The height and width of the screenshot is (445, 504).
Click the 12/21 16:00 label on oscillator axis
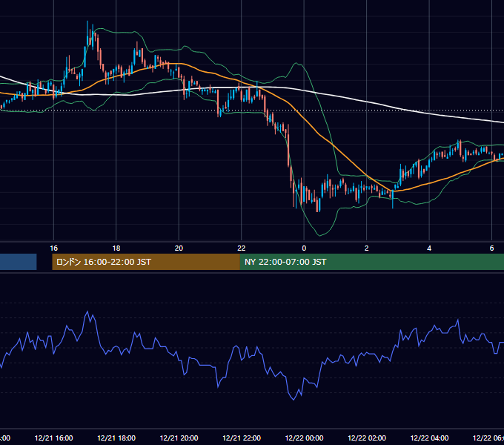[53, 438]
